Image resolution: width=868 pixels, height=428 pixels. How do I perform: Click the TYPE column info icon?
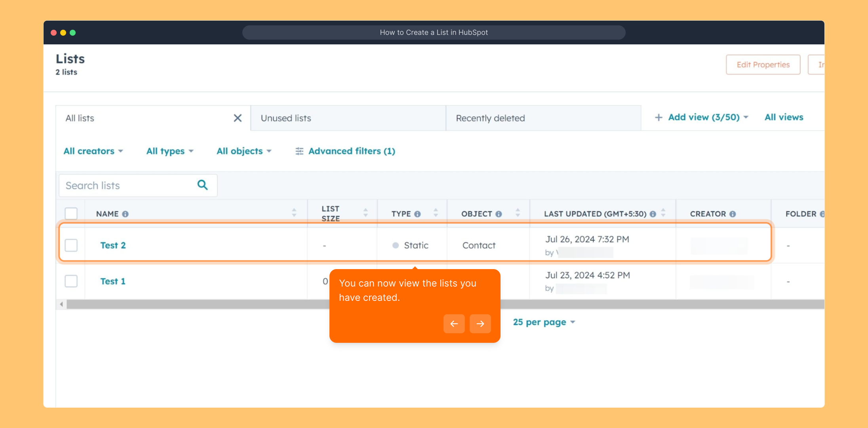pyautogui.click(x=417, y=214)
